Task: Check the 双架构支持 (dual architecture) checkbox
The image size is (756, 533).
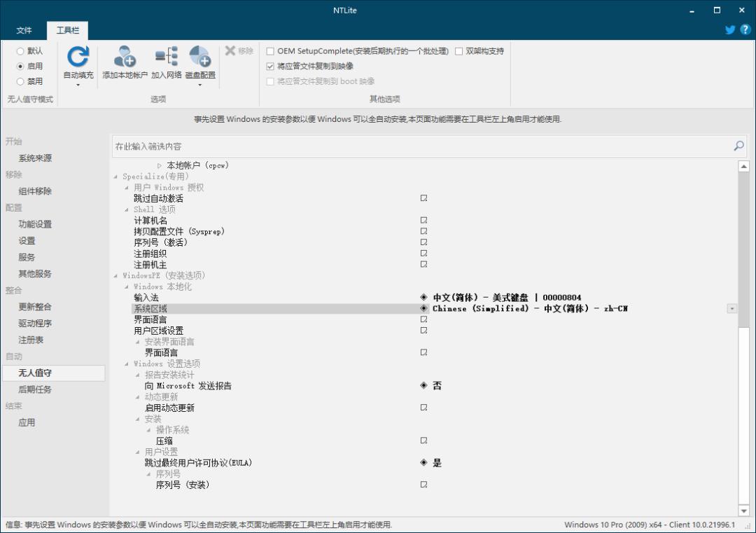Action: point(460,50)
